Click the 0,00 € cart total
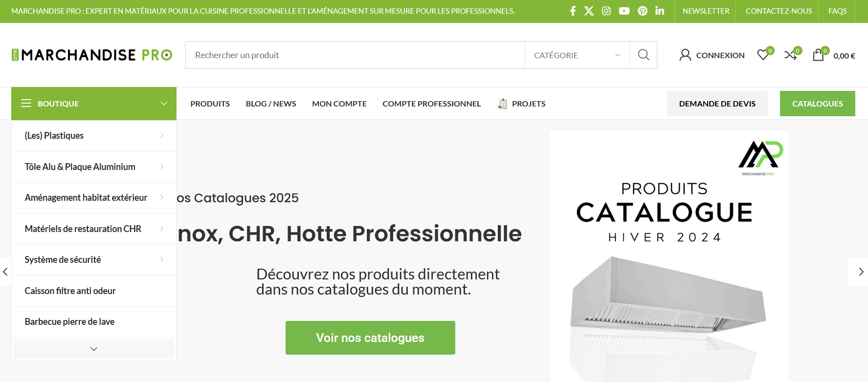This screenshot has width=868, height=382. pyautogui.click(x=844, y=56)
